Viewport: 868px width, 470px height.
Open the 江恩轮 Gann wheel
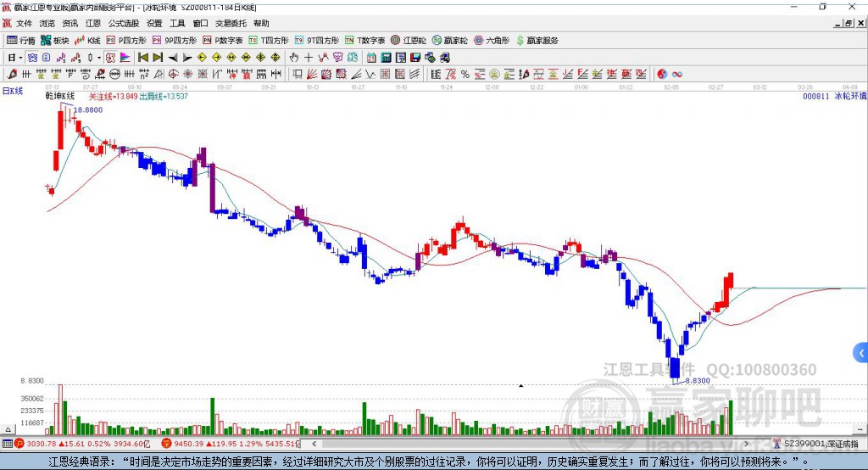(x=409, y=41)
